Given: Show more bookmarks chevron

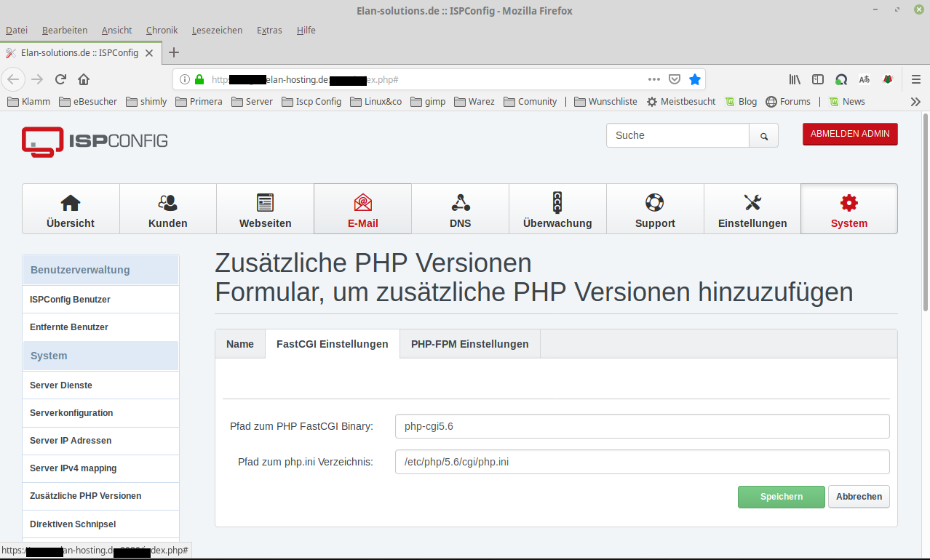Looking at the screenshot, I should pyautogui.click(x=916, y=102).
